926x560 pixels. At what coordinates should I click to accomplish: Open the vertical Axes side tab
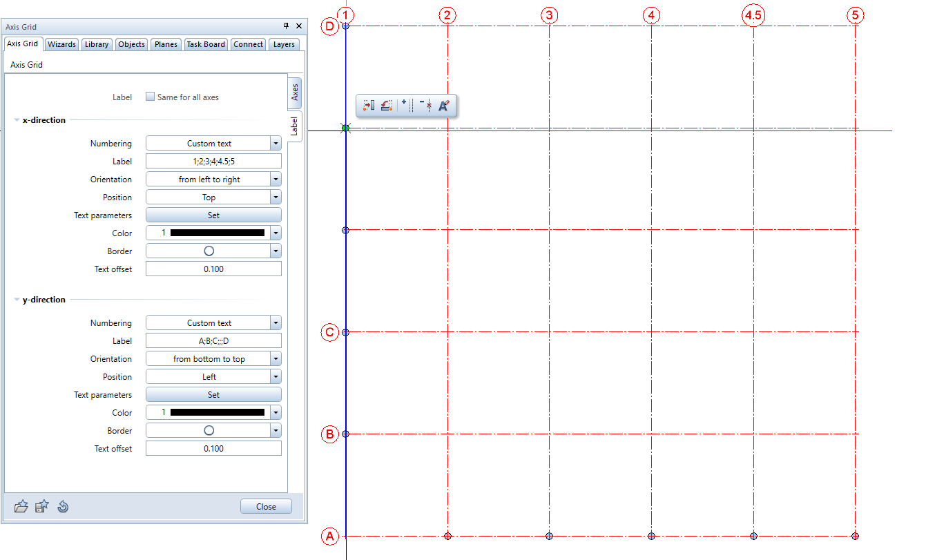[x=295, y=92]
